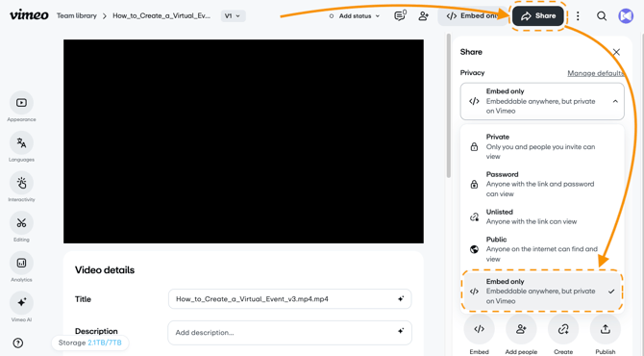The height and width of the screenshot is (356, 644).
Task: Click the Embed only button in top bar
Action: click(473, 16)
